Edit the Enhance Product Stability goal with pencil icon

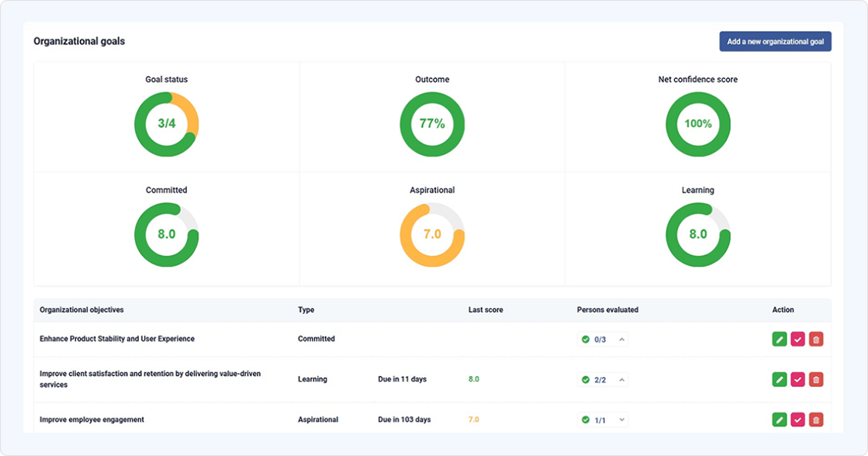[779, 339]
